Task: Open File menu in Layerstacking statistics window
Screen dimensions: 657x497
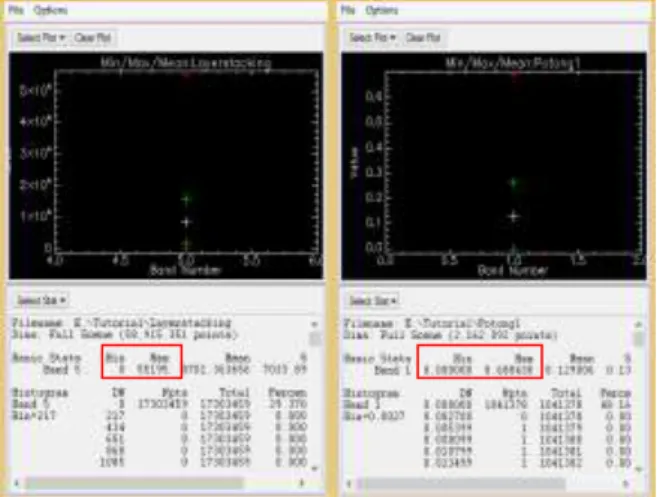Action: click(16, 10)
